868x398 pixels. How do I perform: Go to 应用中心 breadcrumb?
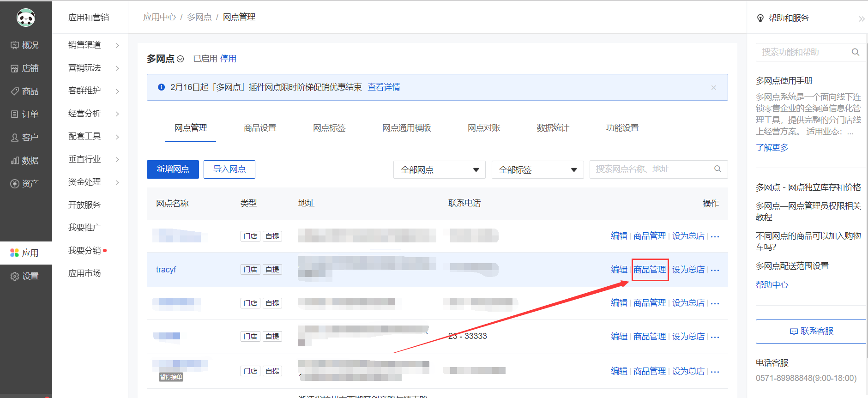tap(159, 17)
